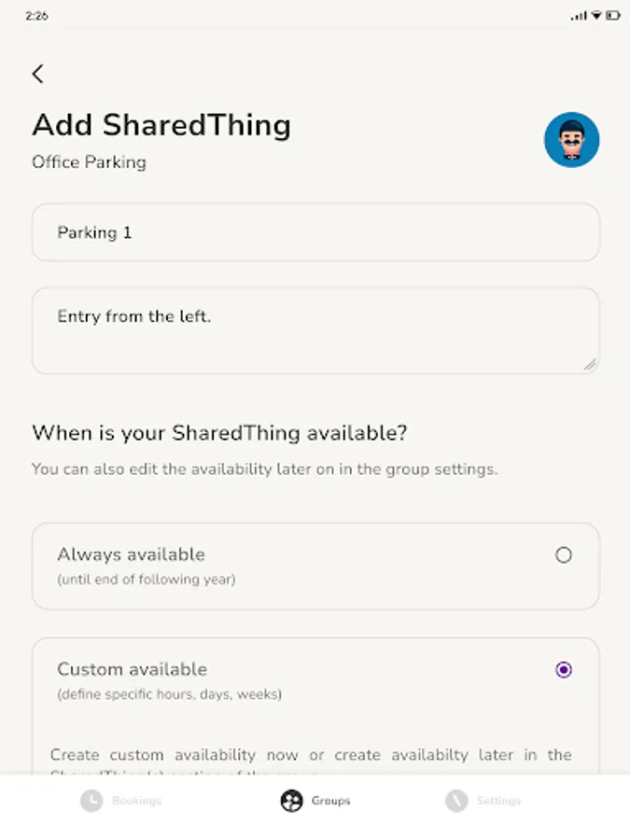Screen dimensions: 630x840
Task: Click the battery icon in status bar
Action: (x=612, y=16)
